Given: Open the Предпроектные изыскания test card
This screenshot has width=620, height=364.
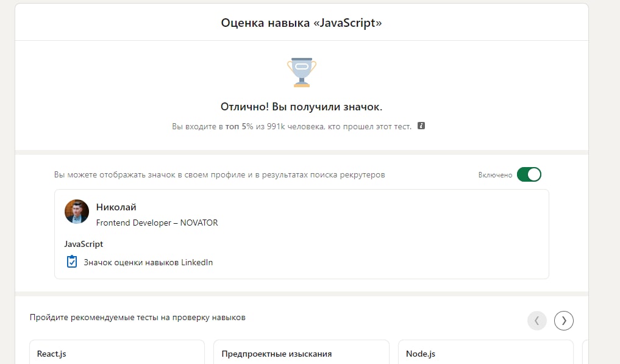Looking at the screenshot, I should point(301,352).
